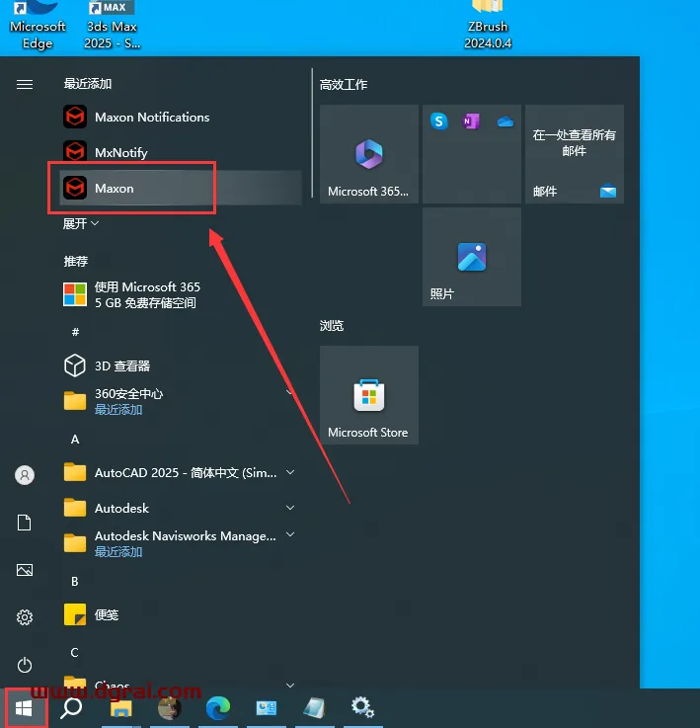Open Autodesk Navisworks Manage folder
Screen dimensions: 700x728
(181, 543)
